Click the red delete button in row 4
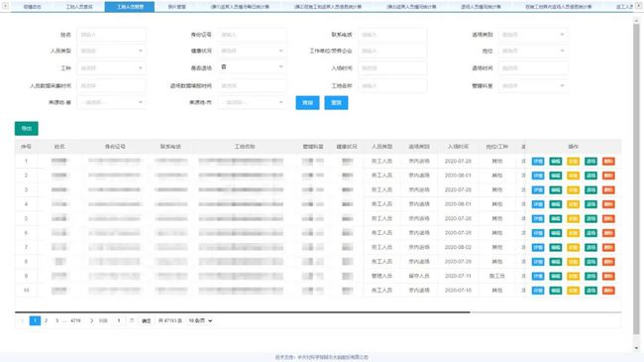The height and width of the screenshot is (362, 644). point(608,204)
